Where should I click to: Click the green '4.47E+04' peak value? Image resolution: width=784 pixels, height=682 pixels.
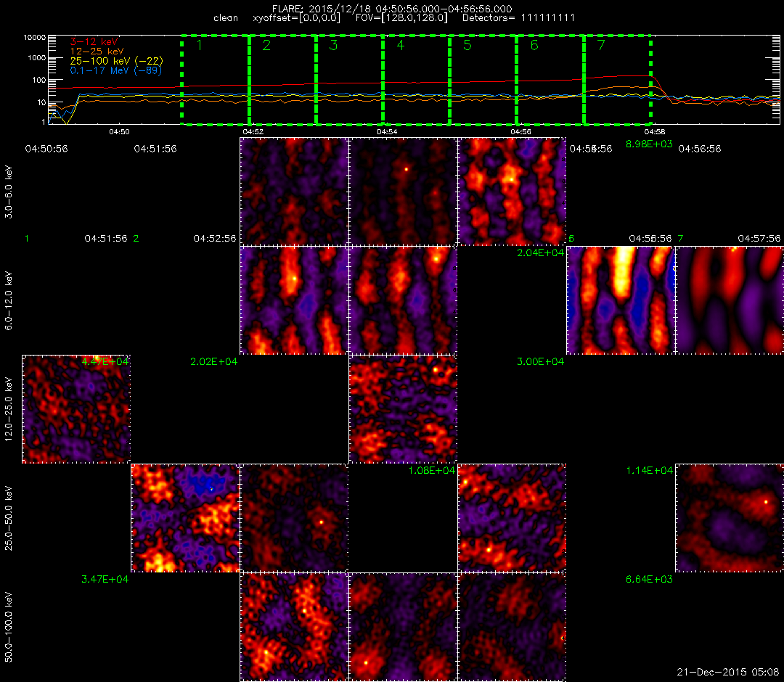pyautogui.click(x=105, y=362)
